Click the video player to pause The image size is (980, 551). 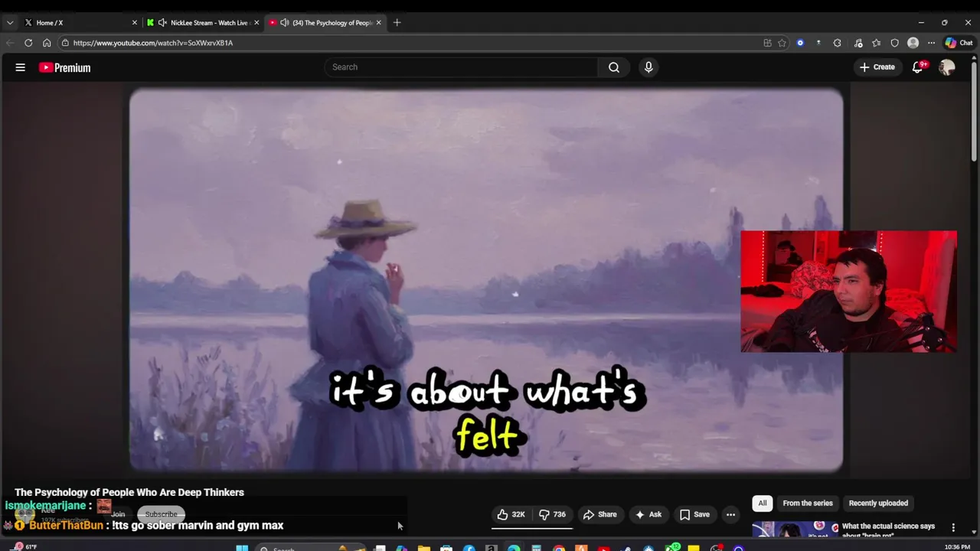[x=486, y=279]
